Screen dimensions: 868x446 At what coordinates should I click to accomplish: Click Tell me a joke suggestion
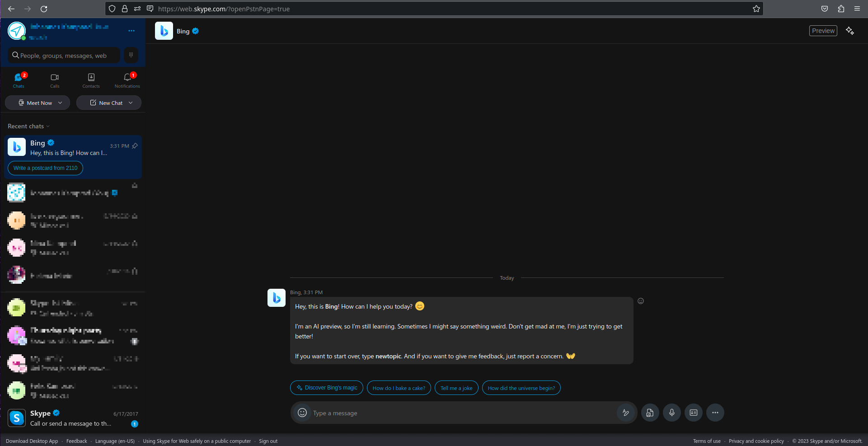(456, 388)
